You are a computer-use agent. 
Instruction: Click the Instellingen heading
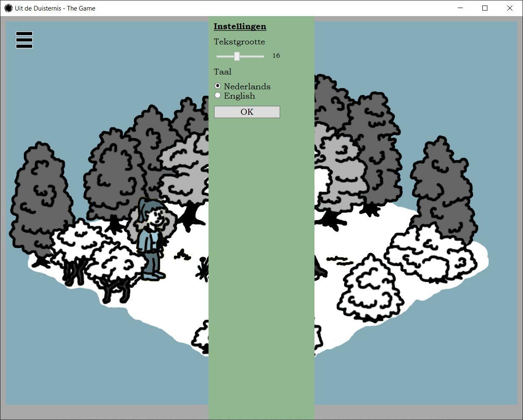pyautogui.click(x=240, y=26)
